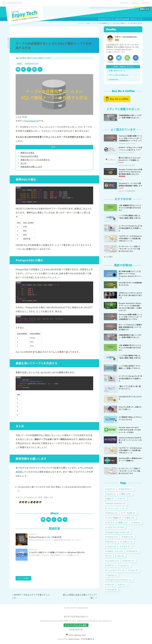
Task: Click the #プログラミング tag under the article title
Action: [31, 64]
